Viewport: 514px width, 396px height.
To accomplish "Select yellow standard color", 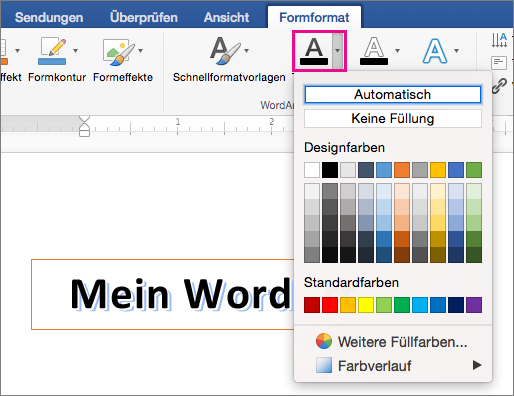I will pyautogui.click(x=366, y=305).
